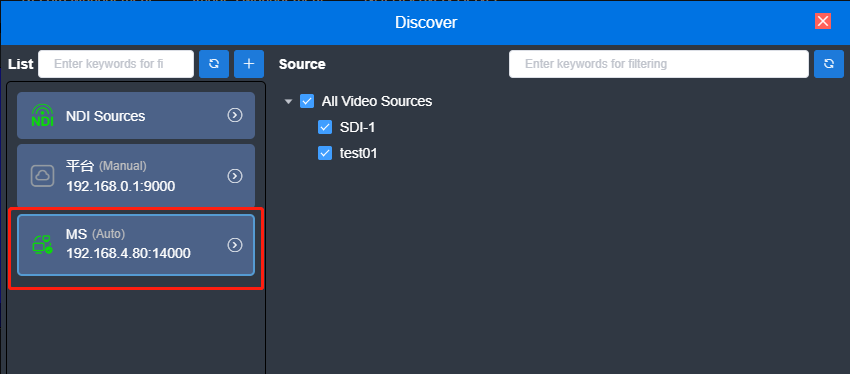
Task: Select the MS (Auto) list item
Action: [x=136, y=245]
